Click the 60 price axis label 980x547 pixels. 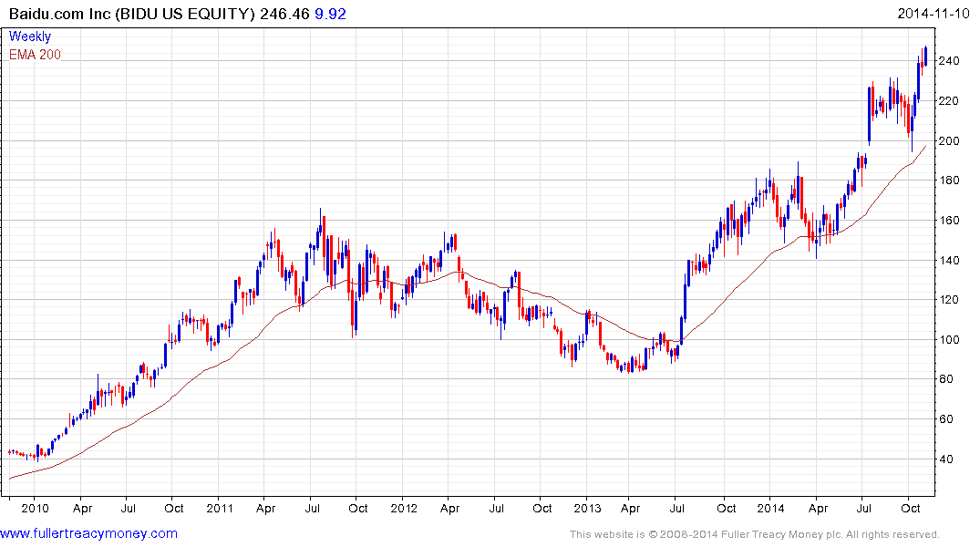click(x=946, y=418)
